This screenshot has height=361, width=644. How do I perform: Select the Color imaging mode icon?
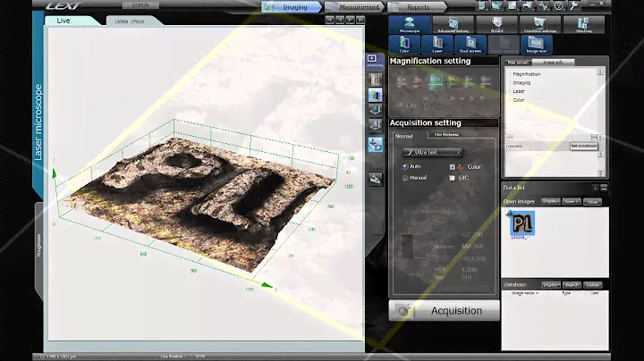[405, 45]
